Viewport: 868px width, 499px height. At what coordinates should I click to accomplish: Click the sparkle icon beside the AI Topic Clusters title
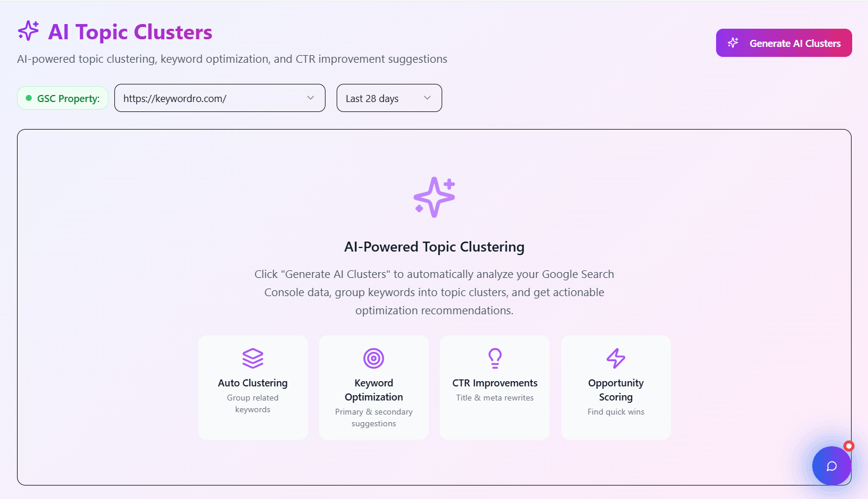28,32
